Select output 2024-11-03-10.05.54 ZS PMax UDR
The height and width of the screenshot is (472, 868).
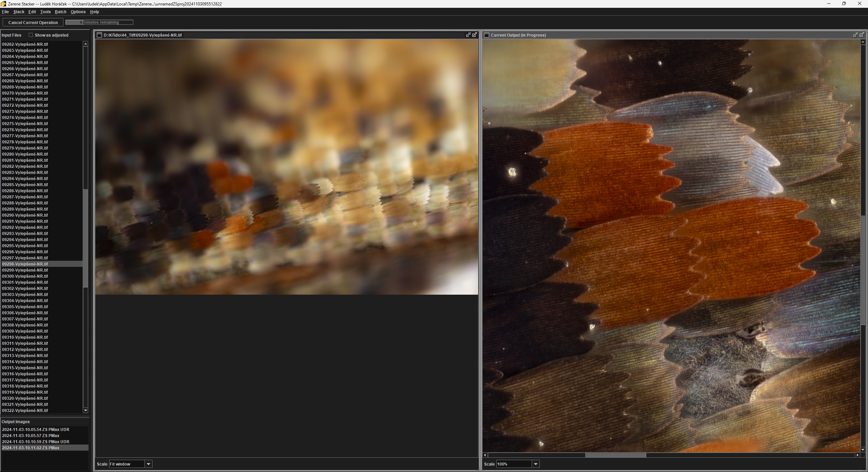36,429
